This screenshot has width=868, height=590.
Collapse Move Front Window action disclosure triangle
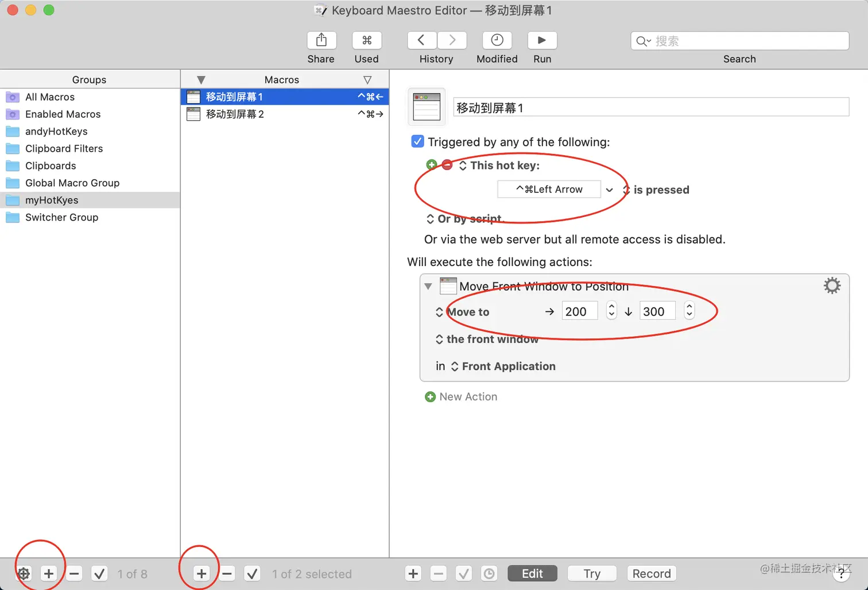click(428, 286)
